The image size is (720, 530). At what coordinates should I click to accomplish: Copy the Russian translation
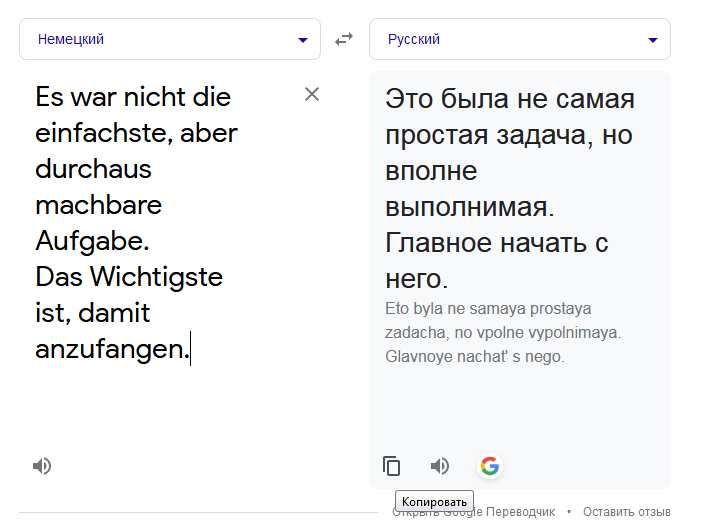click(392, 466)
